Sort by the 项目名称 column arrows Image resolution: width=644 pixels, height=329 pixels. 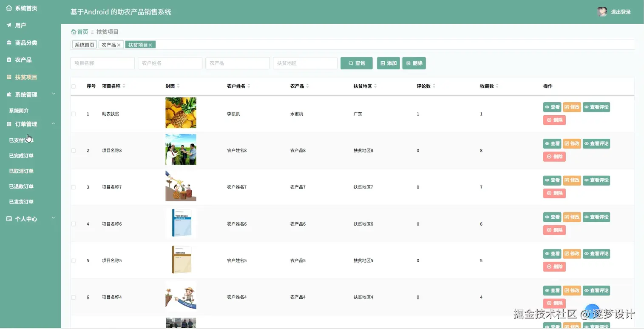[x=124, y=86]
